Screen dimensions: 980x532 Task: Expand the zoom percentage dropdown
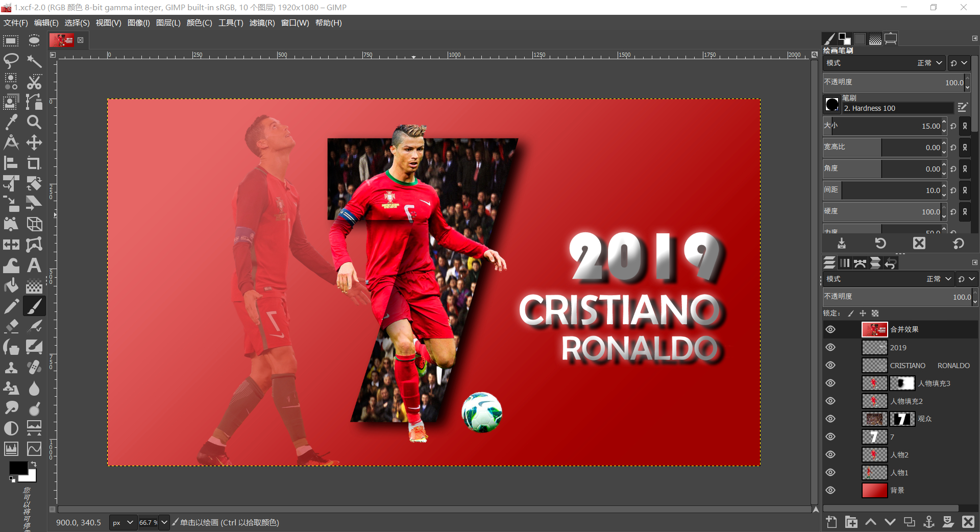[x=164, y=522]
